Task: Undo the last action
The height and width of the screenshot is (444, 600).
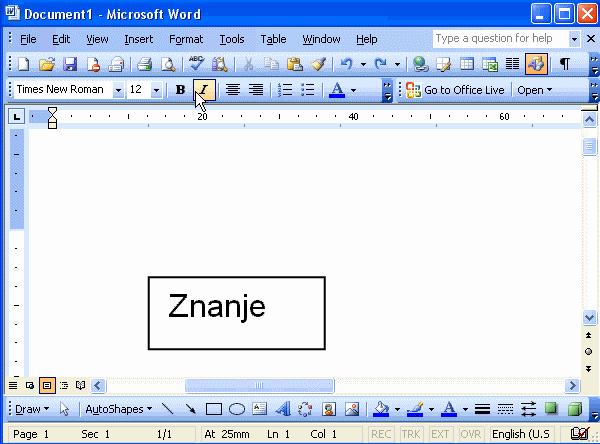Action: pos(347,64)
